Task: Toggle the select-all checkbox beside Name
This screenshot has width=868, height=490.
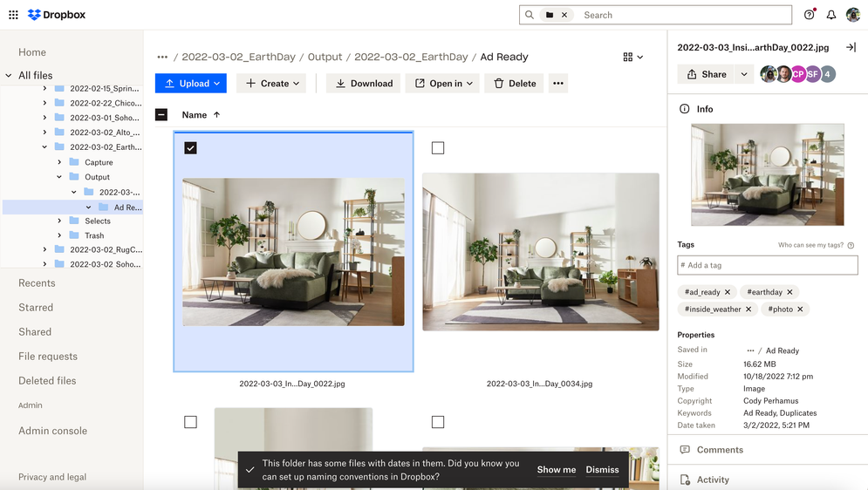Action: pyautogui.click(x=161, y=115)
